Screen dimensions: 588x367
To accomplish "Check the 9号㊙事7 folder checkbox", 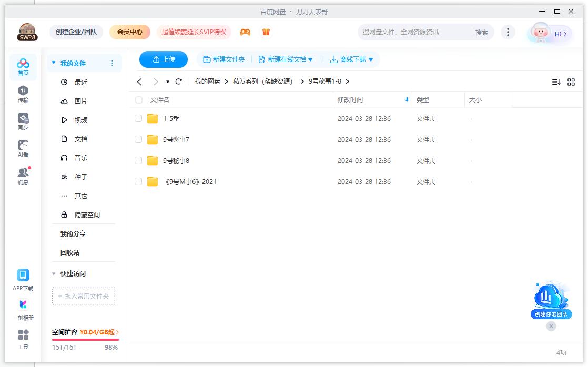I will pos(138,139).
